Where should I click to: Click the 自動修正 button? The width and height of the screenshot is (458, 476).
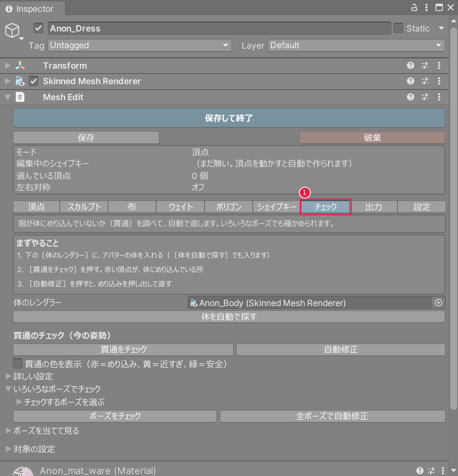[341, 349]
